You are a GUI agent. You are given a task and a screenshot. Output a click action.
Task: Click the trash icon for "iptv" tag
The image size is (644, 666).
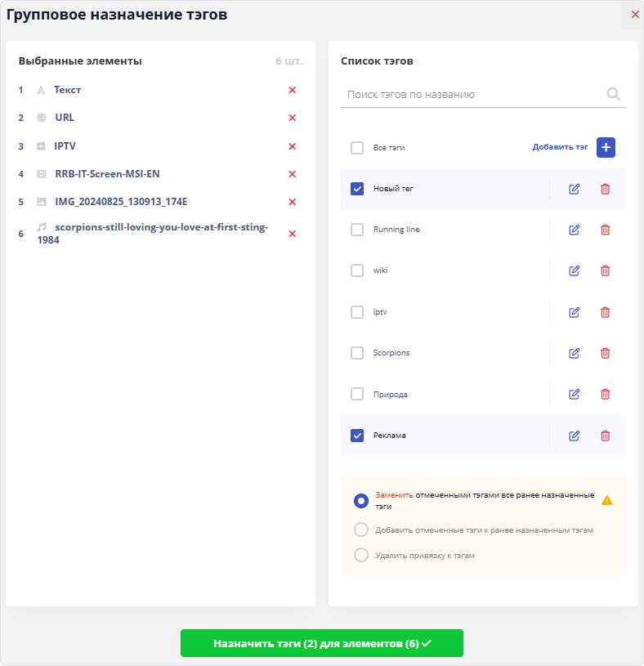coord(605,312)
